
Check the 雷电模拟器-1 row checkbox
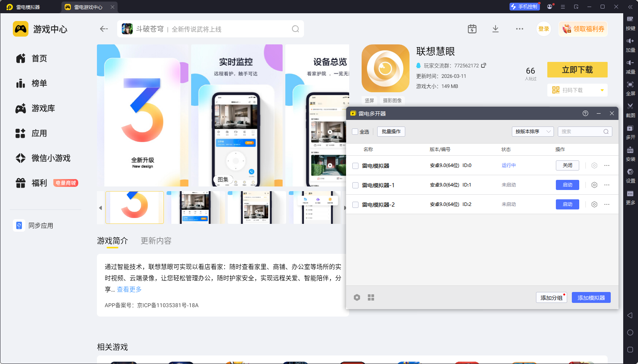[x=355, y=185]
